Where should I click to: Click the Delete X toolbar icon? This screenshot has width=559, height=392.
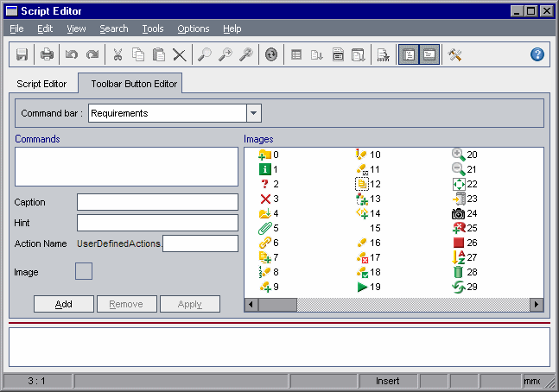pyautogui.click(x=179, y=54)
